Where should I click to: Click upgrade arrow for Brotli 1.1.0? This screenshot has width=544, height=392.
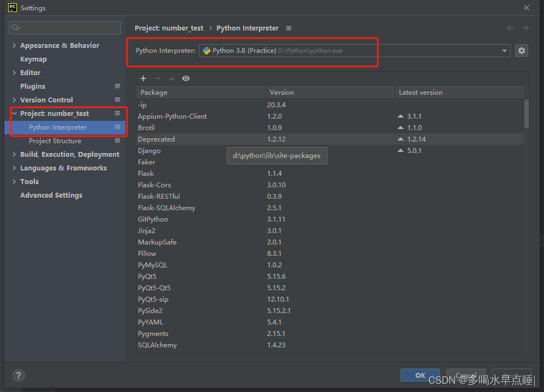[x=400, y=127]
